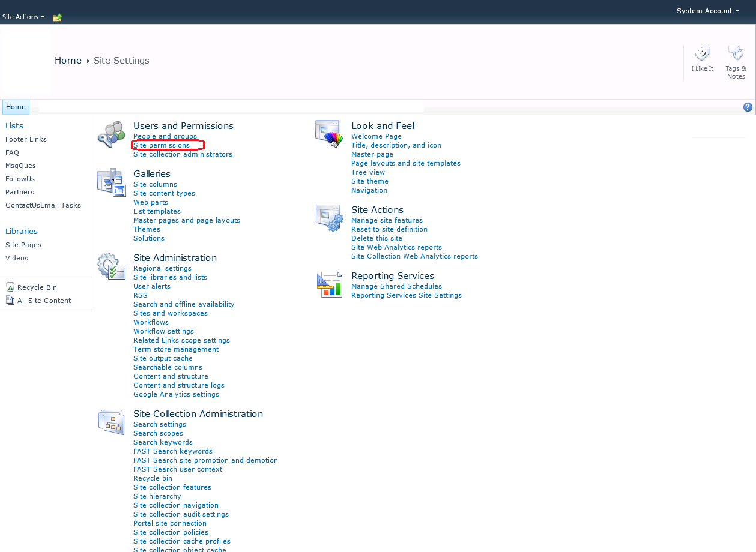Click the Help question mark icon
The width and height of the screenshot is (756, 552).
(748, 107)
